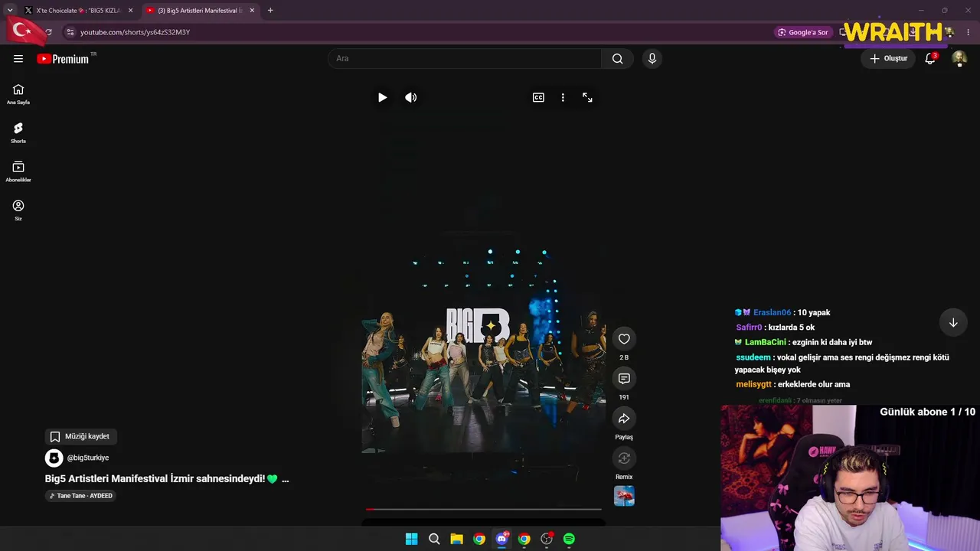Click chat user Eraslan06's name
Viewport: 980px width, 551px height.
pos(772,313)
